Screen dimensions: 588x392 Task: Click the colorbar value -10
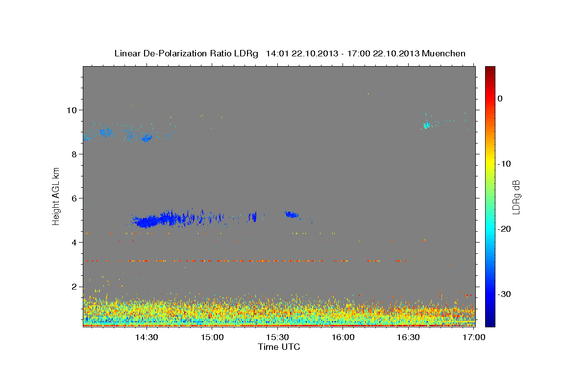tap(505, 164)
